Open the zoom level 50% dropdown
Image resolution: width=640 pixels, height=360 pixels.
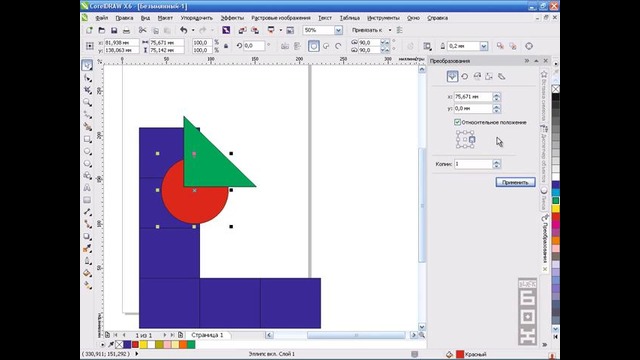338,30
